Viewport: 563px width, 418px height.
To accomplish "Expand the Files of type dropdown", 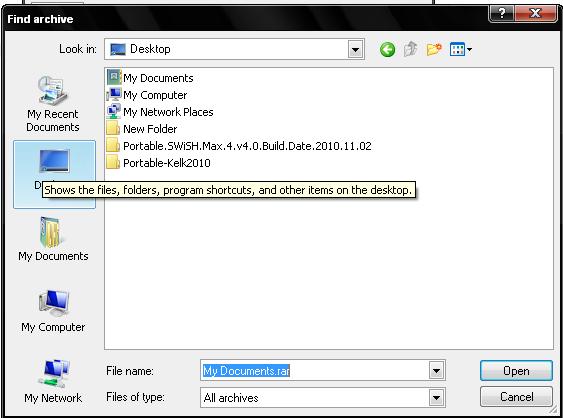I will coord(436,398).
